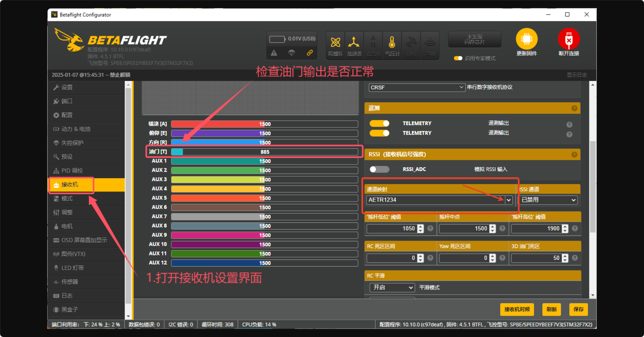This screenshot has width=644, height=337.
Task: Click the barometer sensor icon
Action: point(392,42)
